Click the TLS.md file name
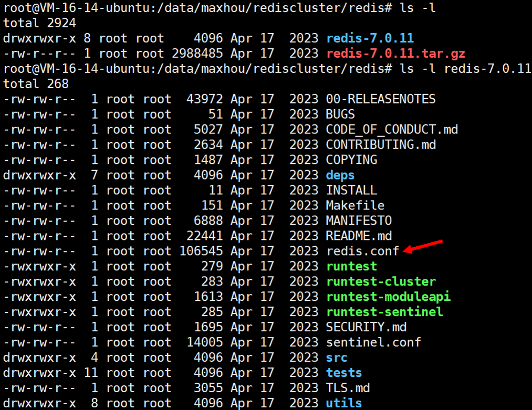Viewport: 532px width, 410px height. tap(348, 388)
